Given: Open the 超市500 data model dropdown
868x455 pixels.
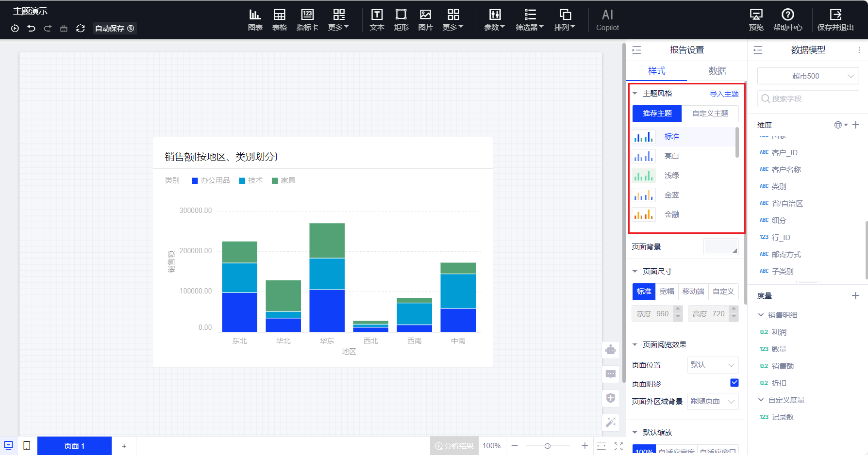Looking at the screenshot, I should (x=808, y=76).
